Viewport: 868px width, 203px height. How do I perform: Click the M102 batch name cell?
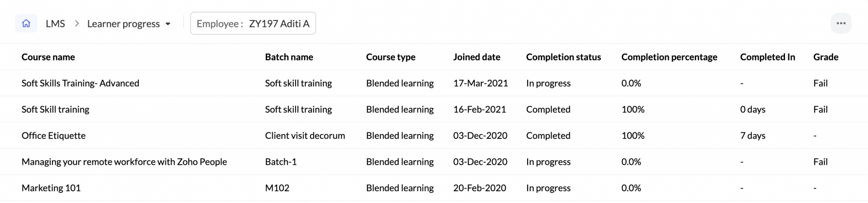pos(277,188)
